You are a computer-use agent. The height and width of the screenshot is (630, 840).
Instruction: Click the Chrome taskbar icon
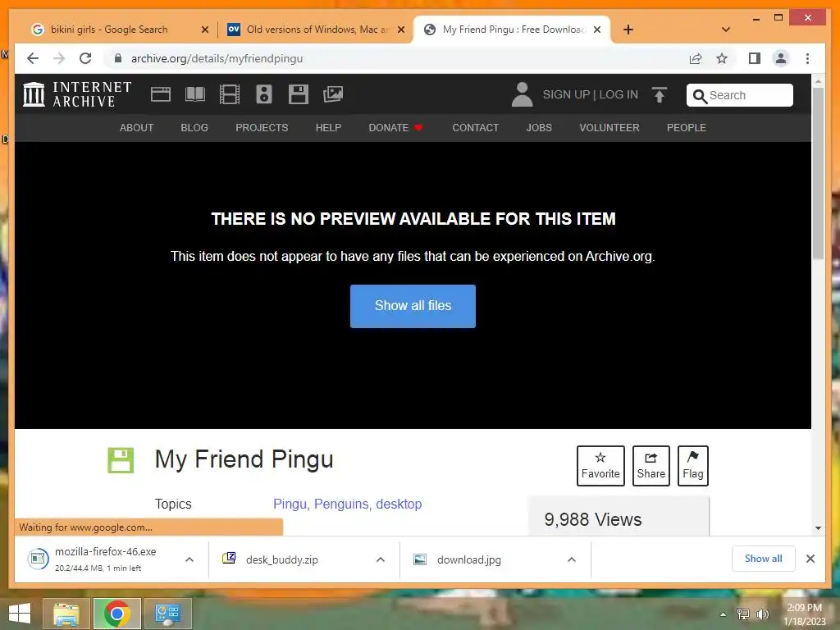[x=117, y=614]
